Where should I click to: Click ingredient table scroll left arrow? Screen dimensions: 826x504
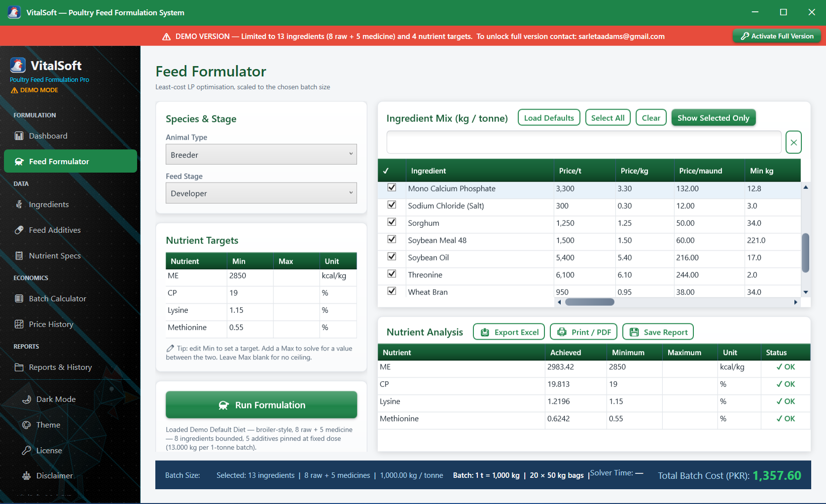pyautogui.click(x=559, y=302)
